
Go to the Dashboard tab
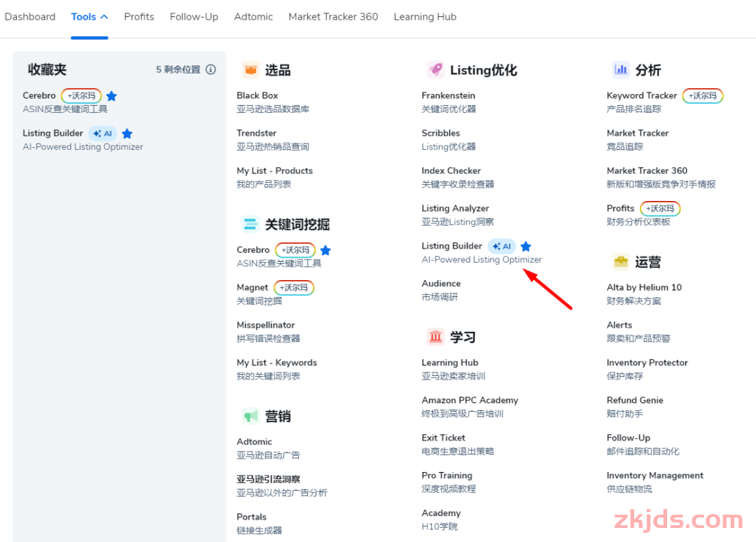[30, 17]
